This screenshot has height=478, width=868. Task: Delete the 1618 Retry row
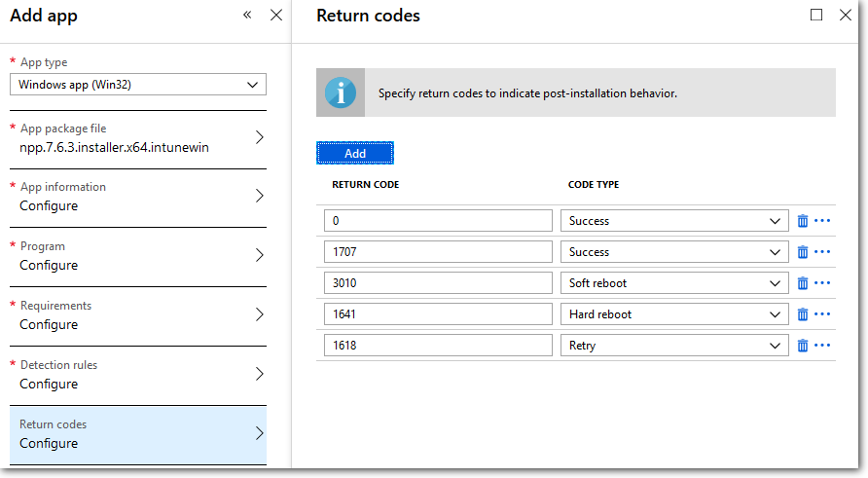[803, 346]
